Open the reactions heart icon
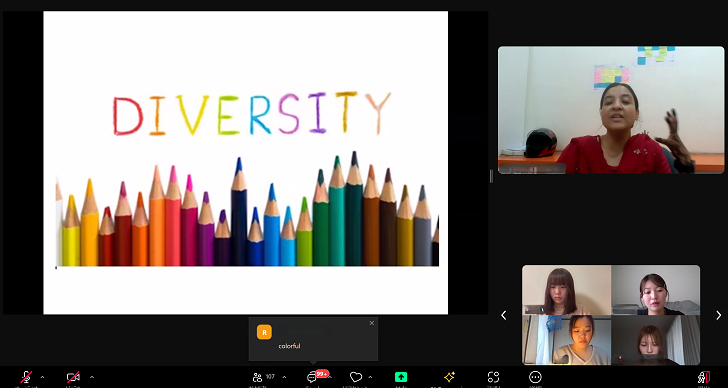Image resolution: width=728 pixels, height=388 pixels. 356,377
